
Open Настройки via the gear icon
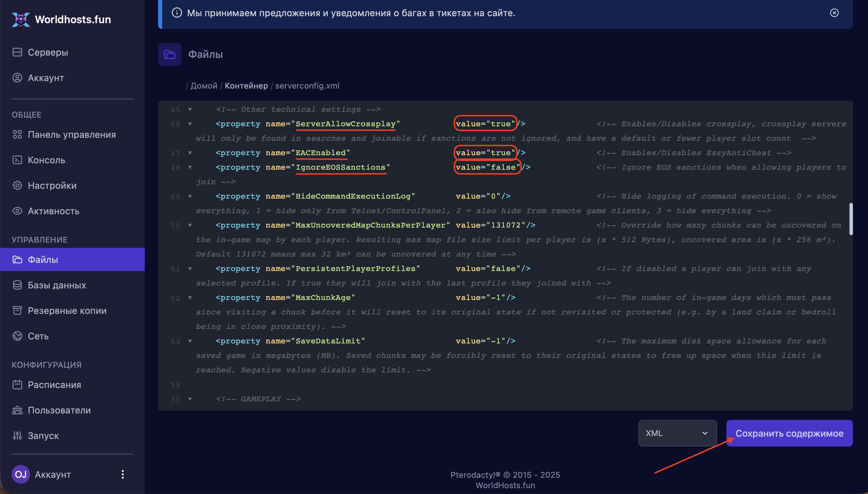tap(17, 185)
